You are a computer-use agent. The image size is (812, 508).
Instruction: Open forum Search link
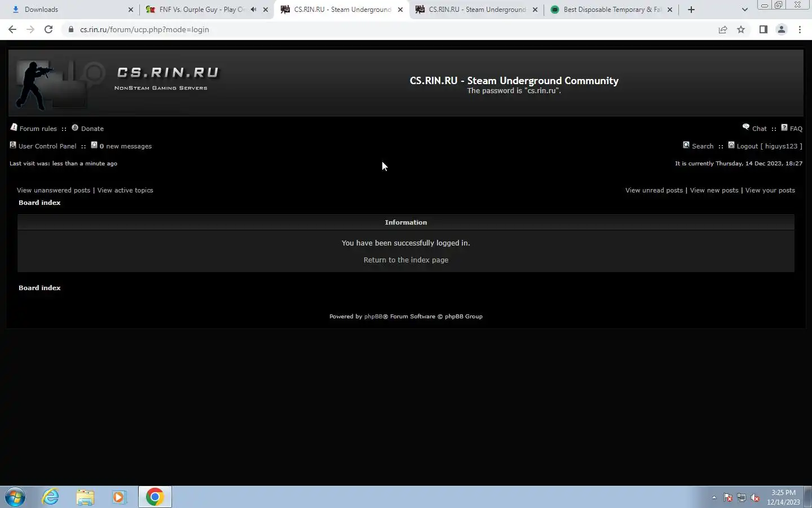click(703, 146)
